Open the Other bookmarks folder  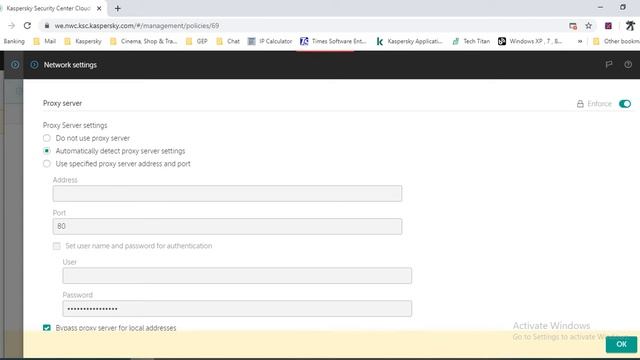tap(616, 41)
